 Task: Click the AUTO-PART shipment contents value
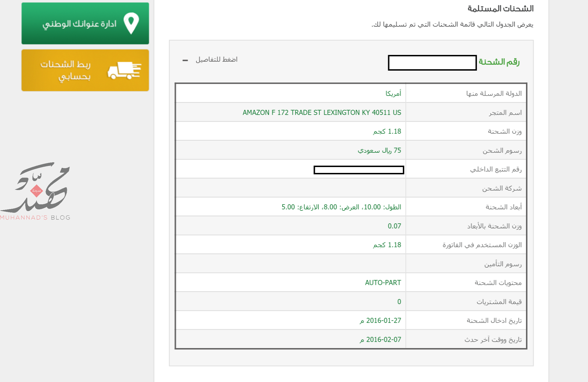point(383,283)
